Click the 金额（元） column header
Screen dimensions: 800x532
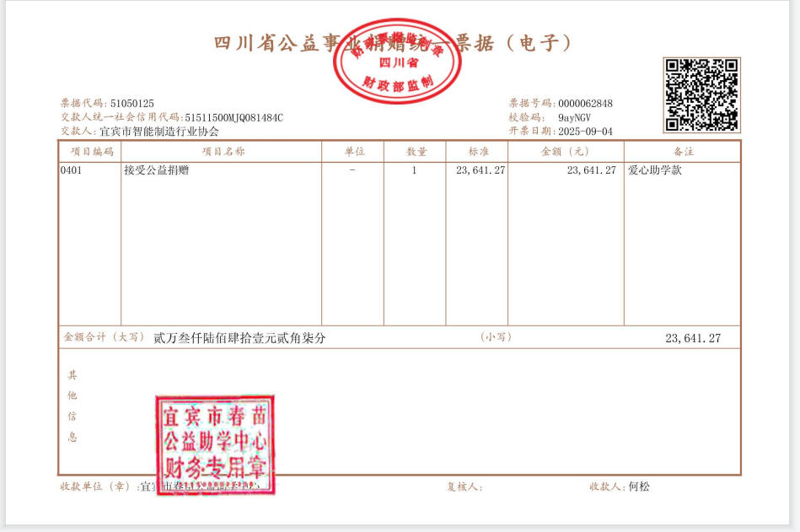(x=565, y=152)
